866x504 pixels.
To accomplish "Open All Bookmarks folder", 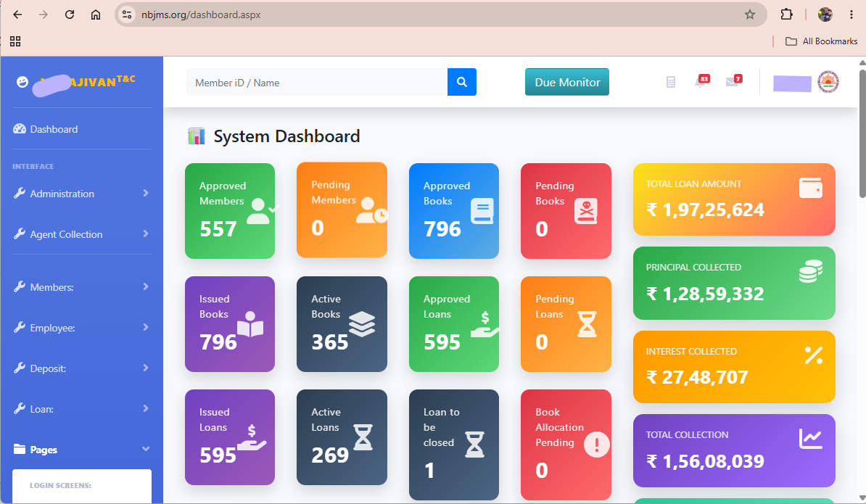I will tap(822, 41).
